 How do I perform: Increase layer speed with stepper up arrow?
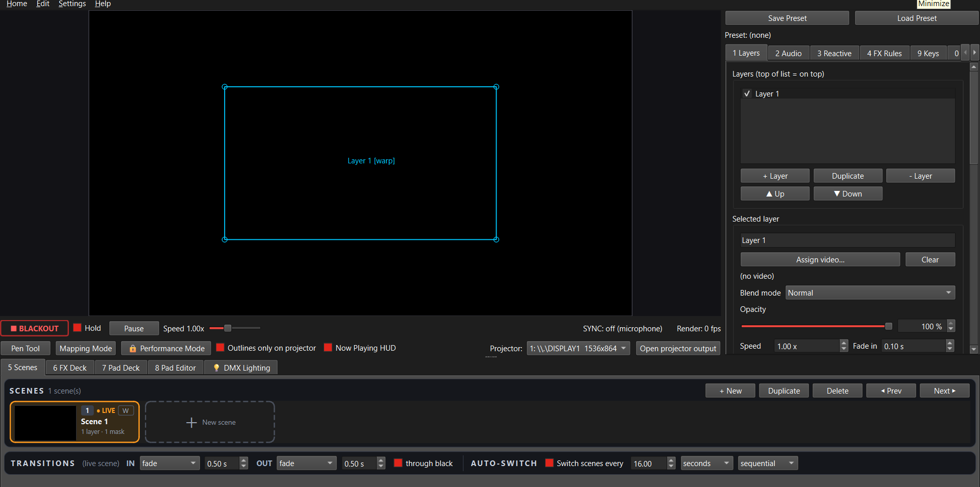click(x=844, y=343)
